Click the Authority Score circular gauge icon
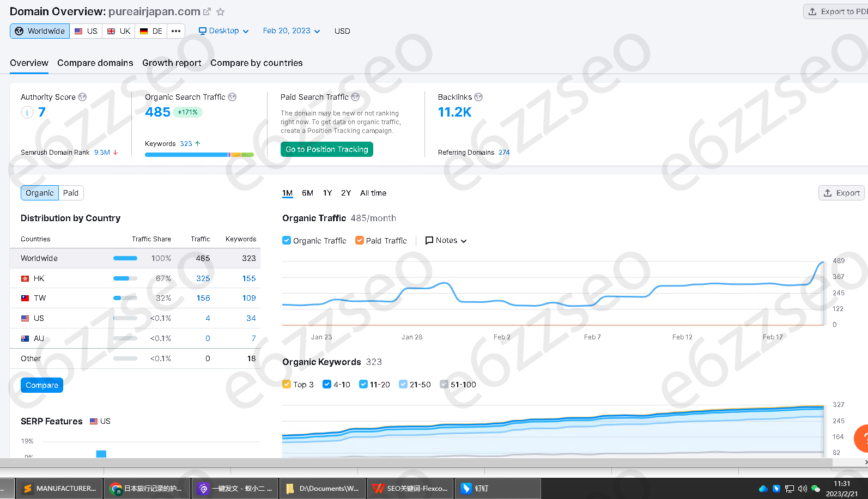Viewport: 868px width, 499px height. pos(27,112)
